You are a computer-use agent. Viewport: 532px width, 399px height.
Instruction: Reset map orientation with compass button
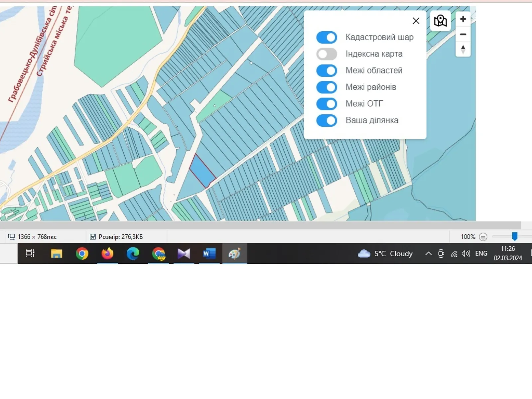pyautogui.click(x=463, y=50)
